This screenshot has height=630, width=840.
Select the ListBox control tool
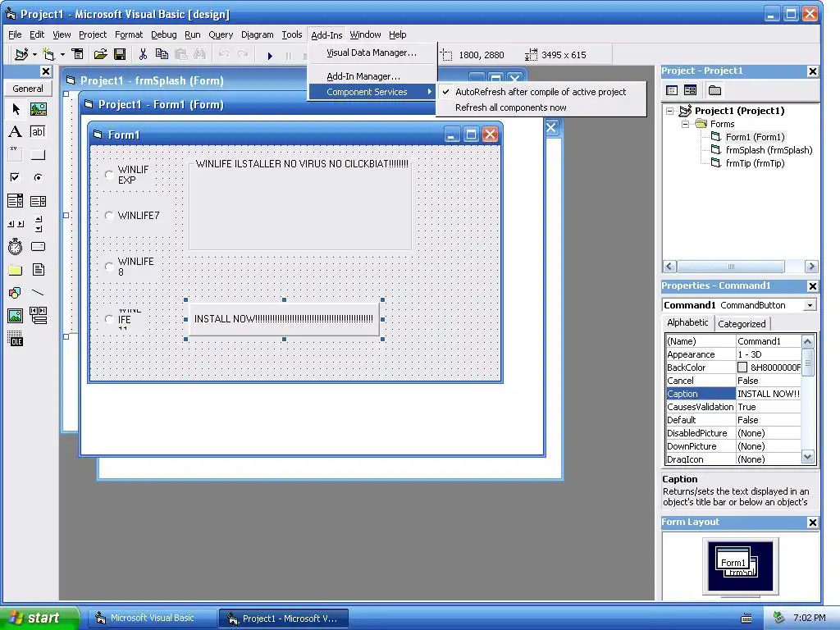click(38, 201)
